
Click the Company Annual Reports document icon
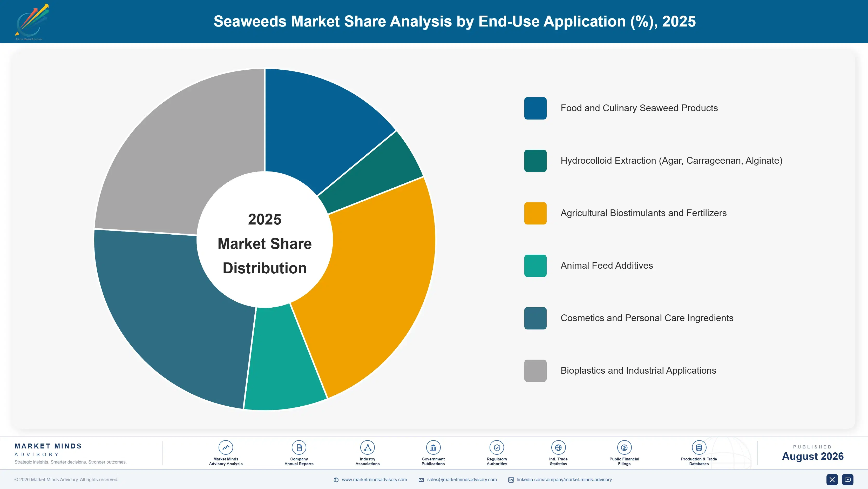[x=299, y=447]
